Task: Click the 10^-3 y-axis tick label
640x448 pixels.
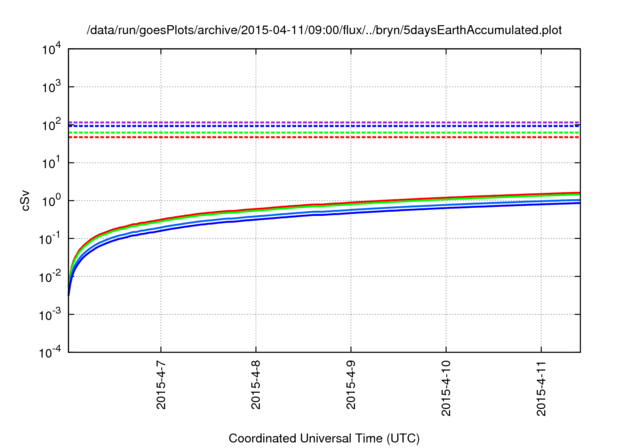Action: (x=51, y=314)
